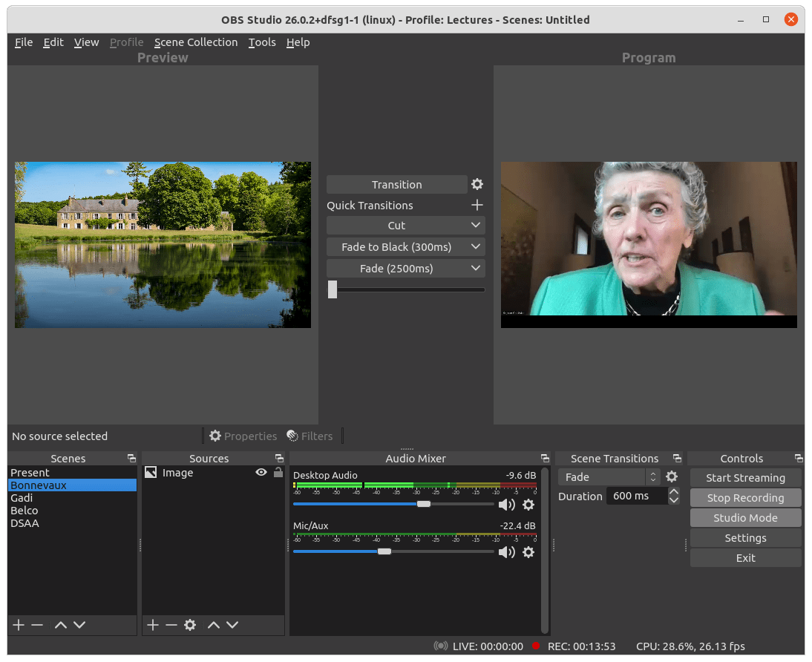
Task: Expand the Fade (2500ms) dropdown arrow
Action: 475,269
